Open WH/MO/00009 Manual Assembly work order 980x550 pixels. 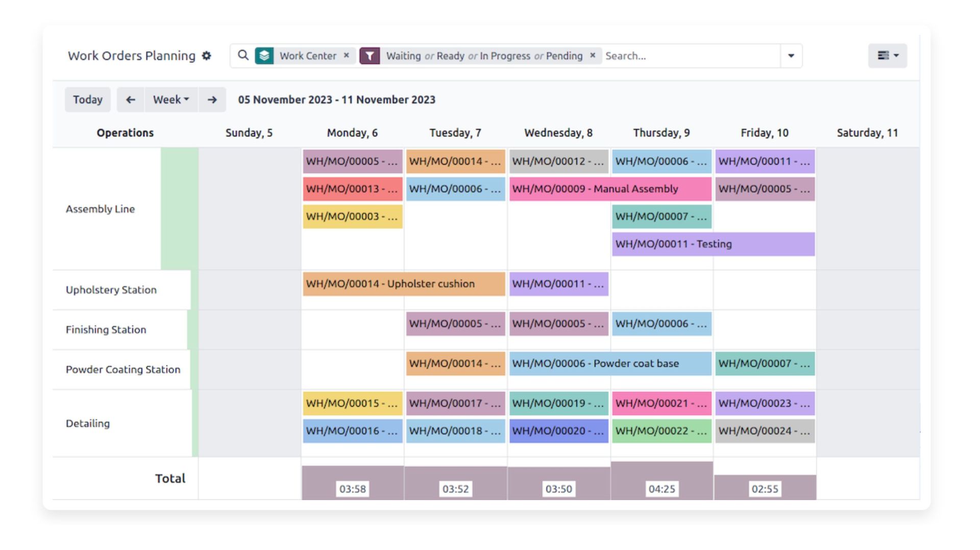point(610,189)
